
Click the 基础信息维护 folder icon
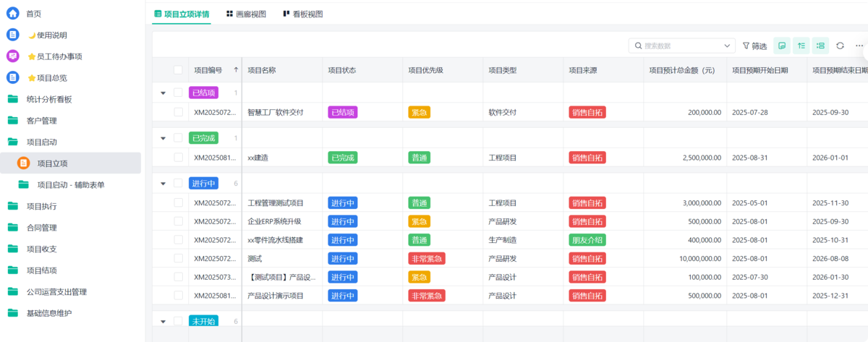coord(12,313)
